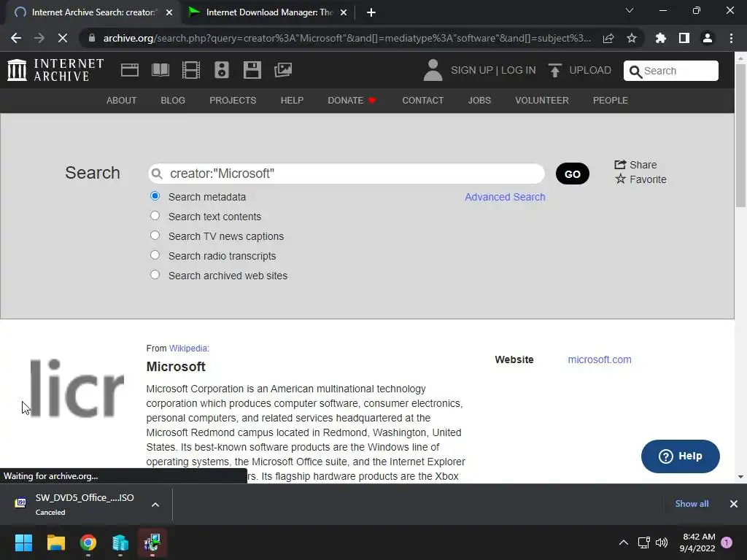This screenshot has height=560, width=747.
Task: Open the Internet Archive audio speaker icon
Action: (222, 70)
